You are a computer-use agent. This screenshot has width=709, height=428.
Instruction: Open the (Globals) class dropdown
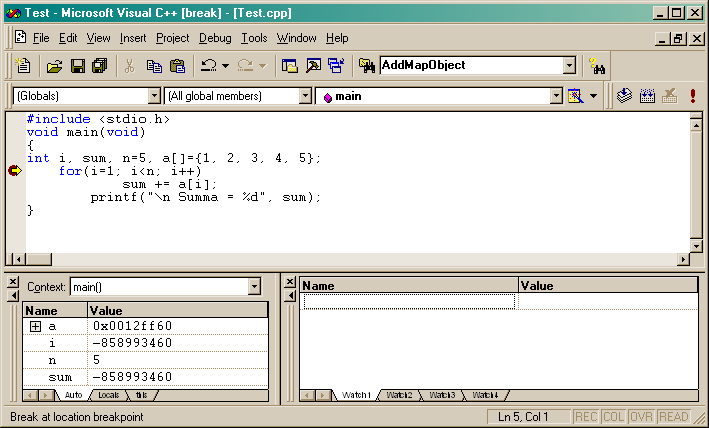tap(154, 96)
